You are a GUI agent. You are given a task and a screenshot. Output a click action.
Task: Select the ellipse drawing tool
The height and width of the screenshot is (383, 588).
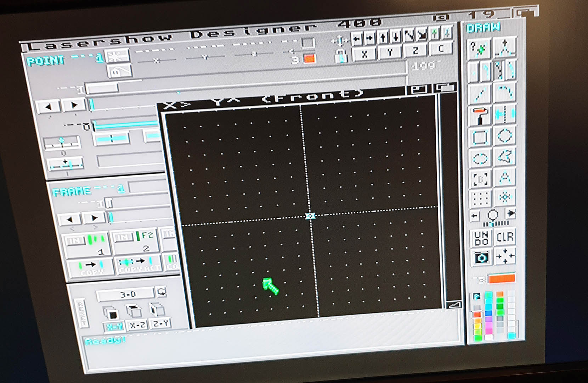tap(480, 158)
